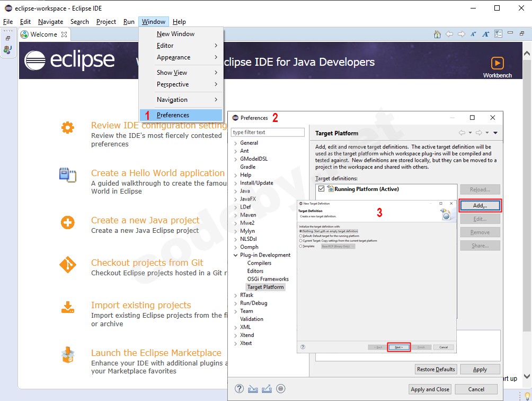
Task: Click Cancel in New Target Definition dialog
Action: (444, 347)
